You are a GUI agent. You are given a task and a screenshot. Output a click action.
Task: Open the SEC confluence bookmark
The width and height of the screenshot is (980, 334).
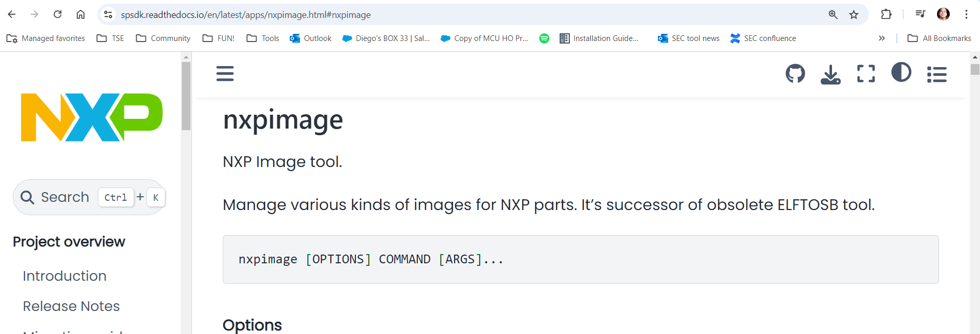coord(763,38)
